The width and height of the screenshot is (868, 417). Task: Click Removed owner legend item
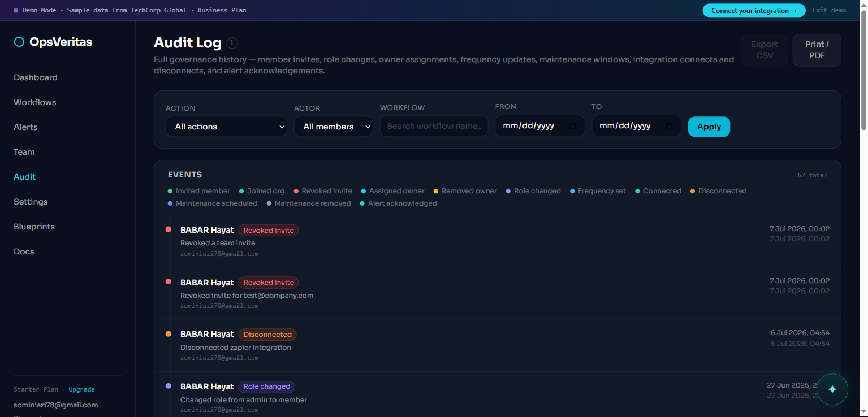pos(465,191)
